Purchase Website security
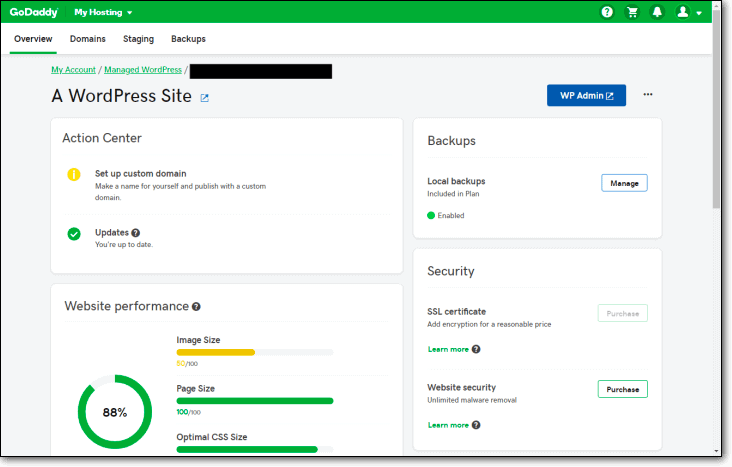Screen dimensions: 732x467 pyautogui.click(x=622, y=389)
